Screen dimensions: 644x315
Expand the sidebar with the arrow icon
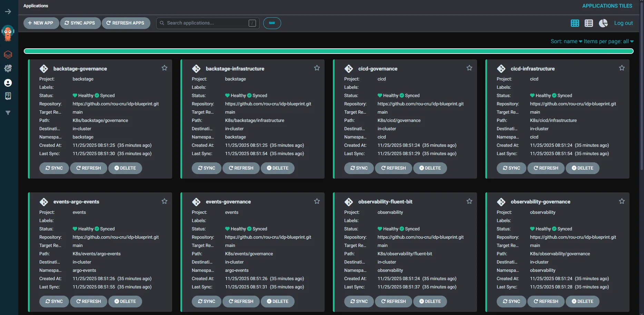8,12
